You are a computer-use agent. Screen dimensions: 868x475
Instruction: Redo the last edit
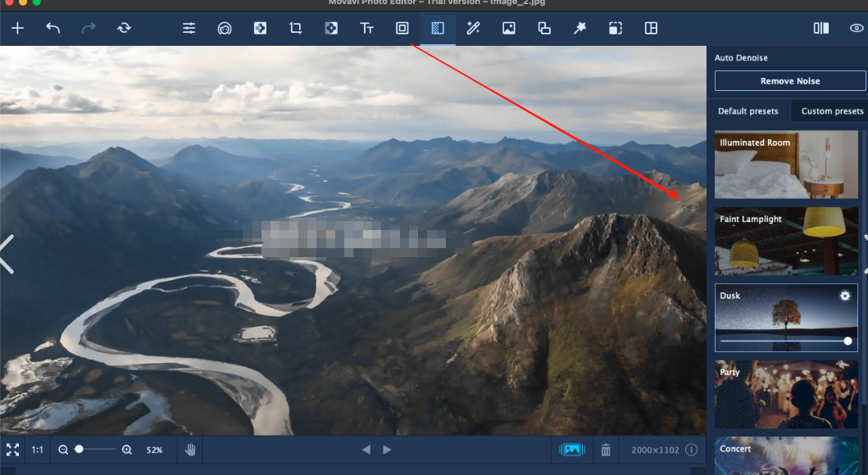pyautogui.click(x=89, y=28)
